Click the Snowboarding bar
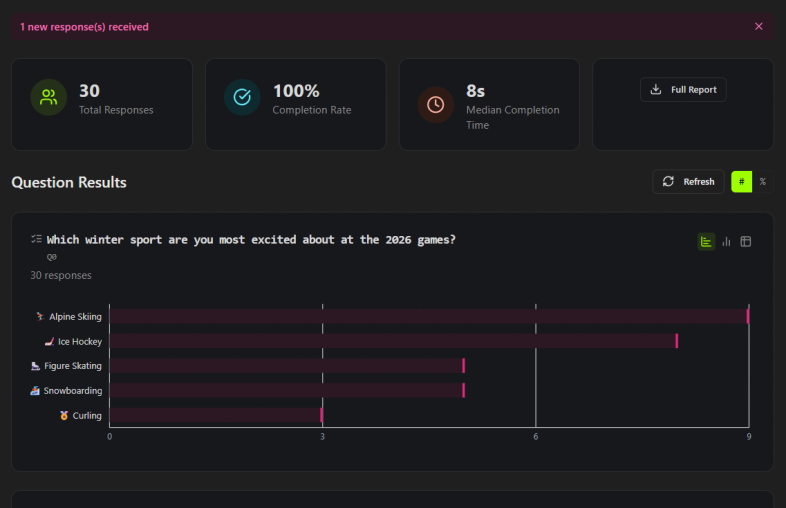The image size is (786, 508). (x=287, y=390)
